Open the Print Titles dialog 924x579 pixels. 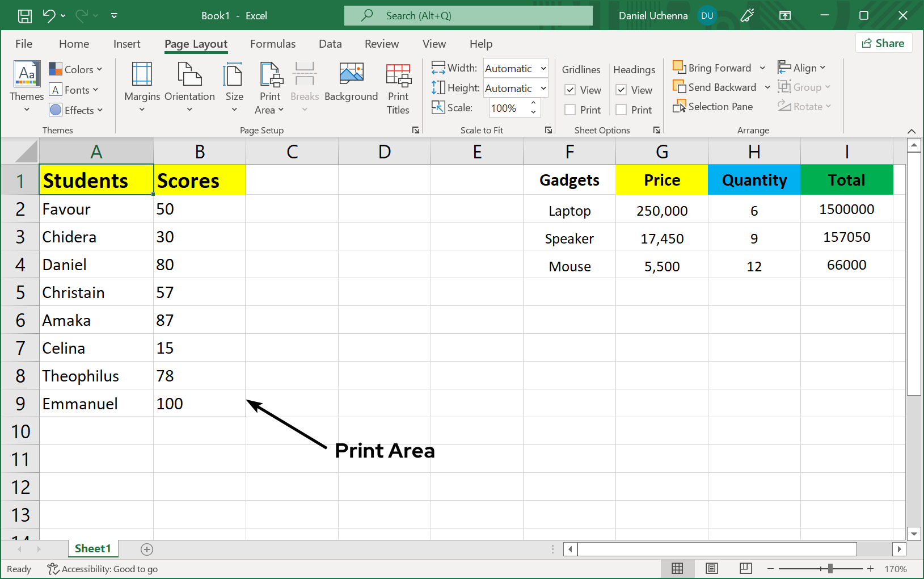(398, 88)
